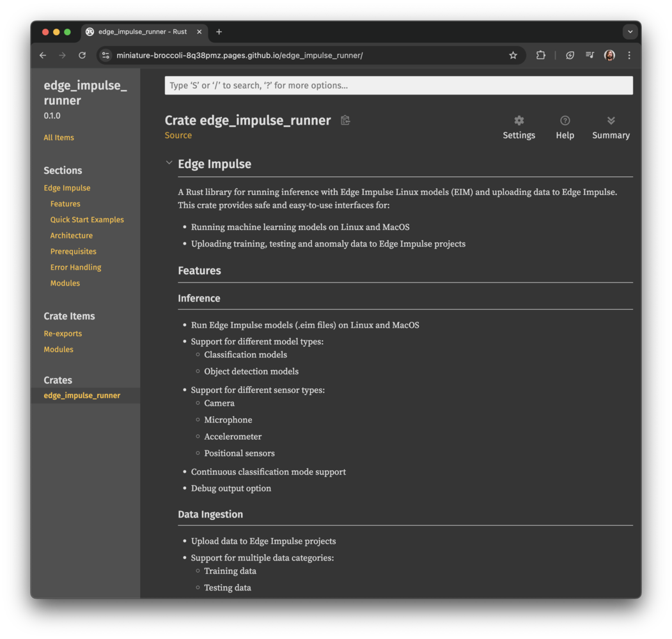This screenshot has width=672, height=639.
Task: Jump to Modules under Sections
Action: (65, 283)
